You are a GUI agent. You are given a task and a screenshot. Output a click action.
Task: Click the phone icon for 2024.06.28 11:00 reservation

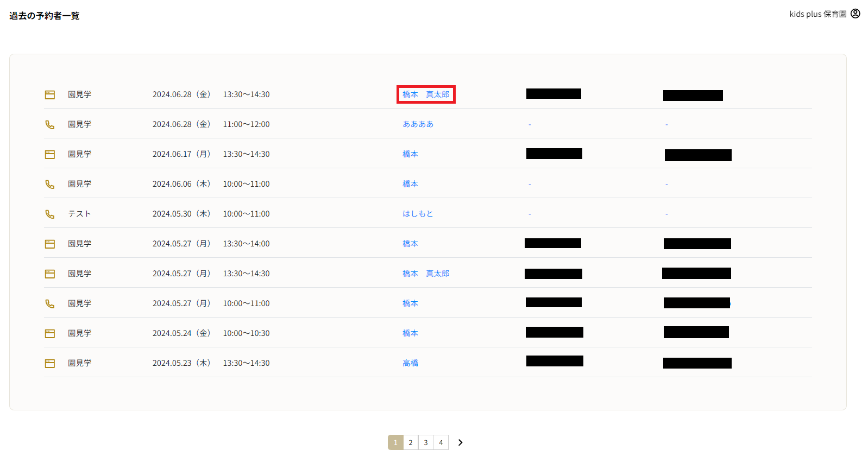tap(50, 124)
